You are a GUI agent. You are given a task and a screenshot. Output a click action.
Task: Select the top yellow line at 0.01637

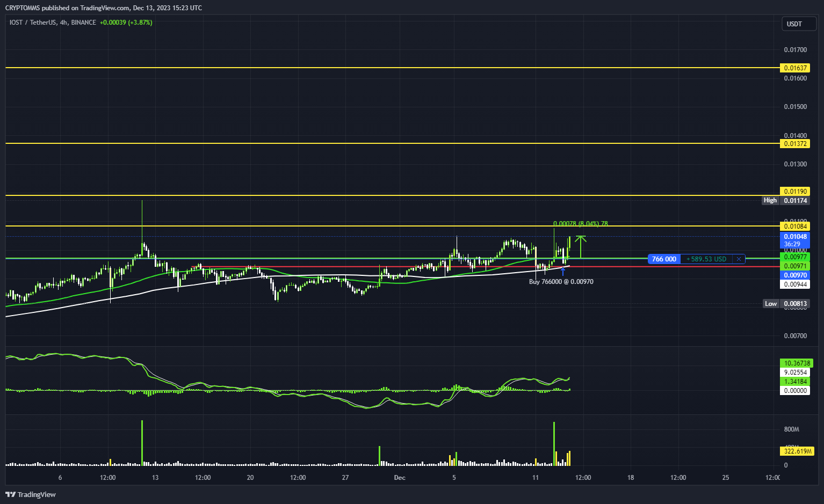tap(392, 68)
